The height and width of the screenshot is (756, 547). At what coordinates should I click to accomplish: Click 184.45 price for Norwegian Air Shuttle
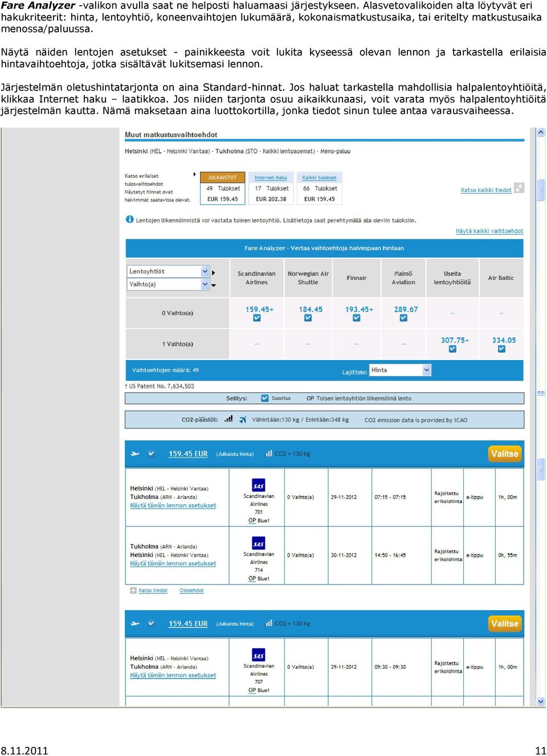click(311, 309)
